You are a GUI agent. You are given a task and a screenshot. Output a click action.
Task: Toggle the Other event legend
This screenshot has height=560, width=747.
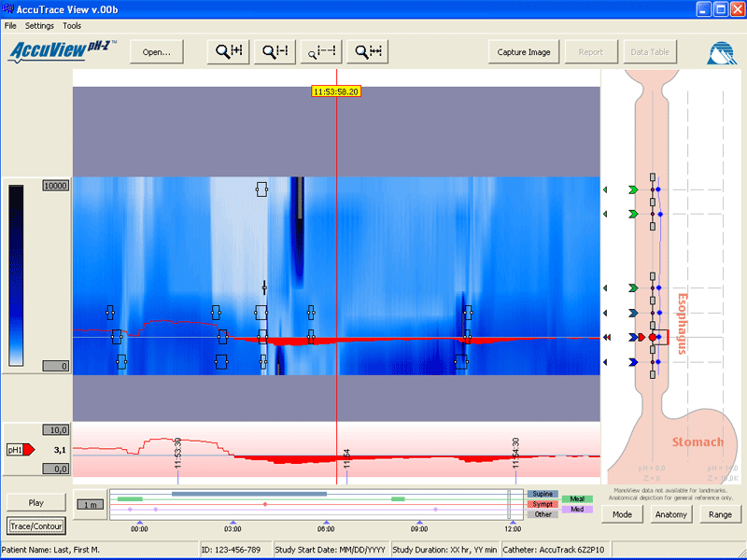(x=543, y=514)
